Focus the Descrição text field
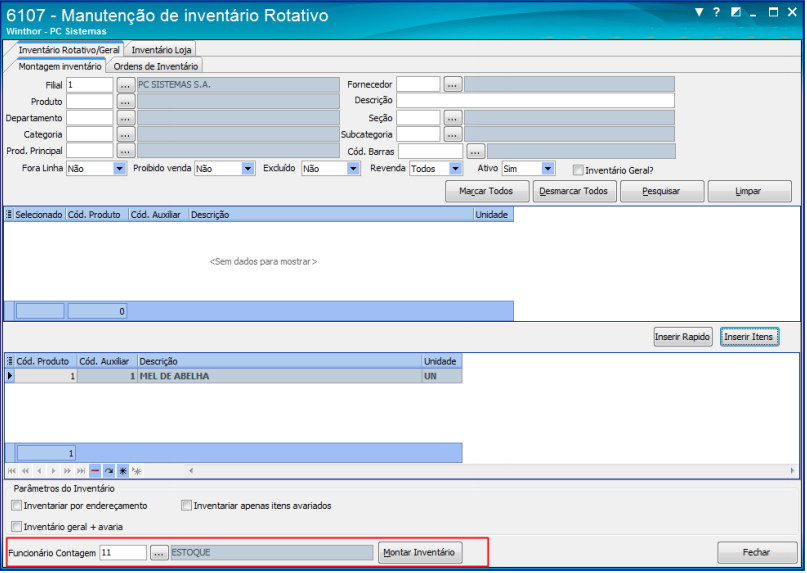This screenshot has height=573, width=807. [535, 100]
